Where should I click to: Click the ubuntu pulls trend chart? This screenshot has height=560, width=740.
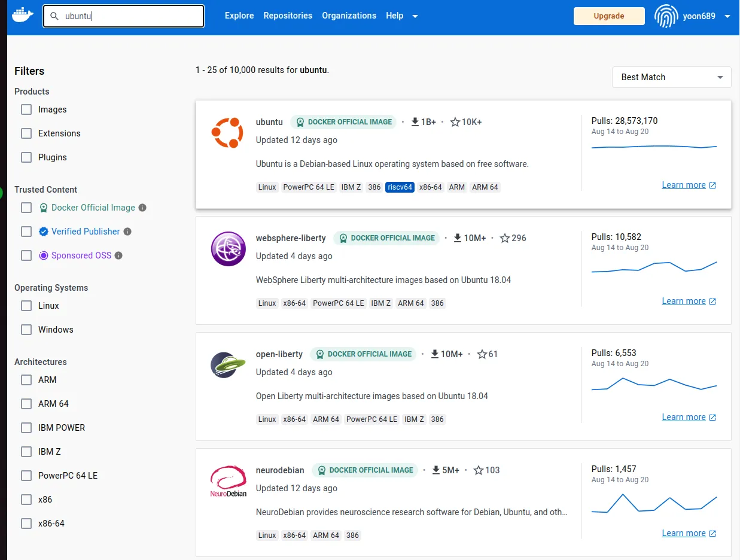click(654, 147)
